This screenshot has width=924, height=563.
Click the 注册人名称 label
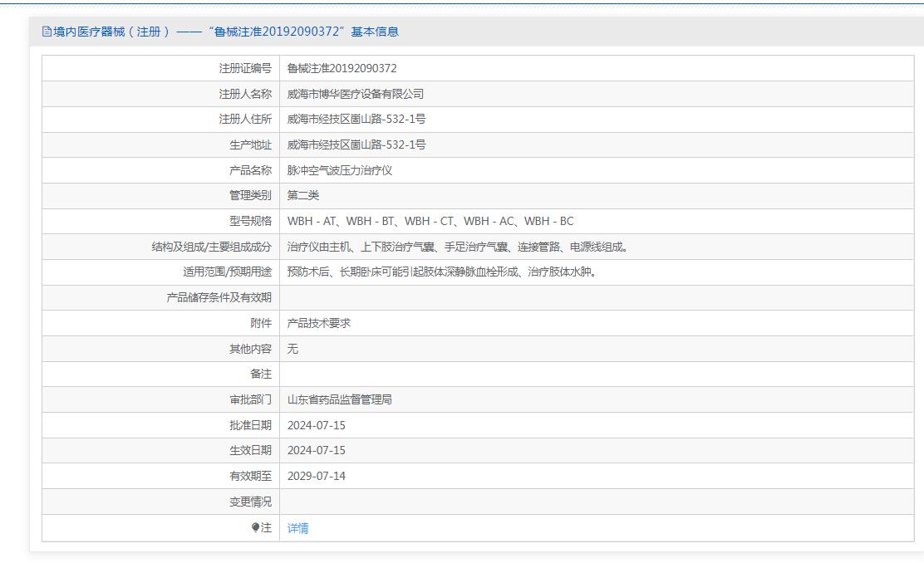pos(245,94)
